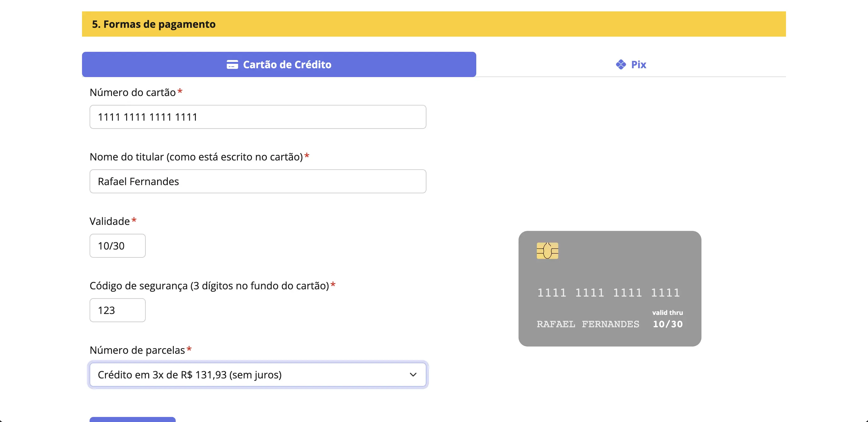Click the field containing Rafael Fernandes
The width and height of the screenshot is (868, 422).
258,181
